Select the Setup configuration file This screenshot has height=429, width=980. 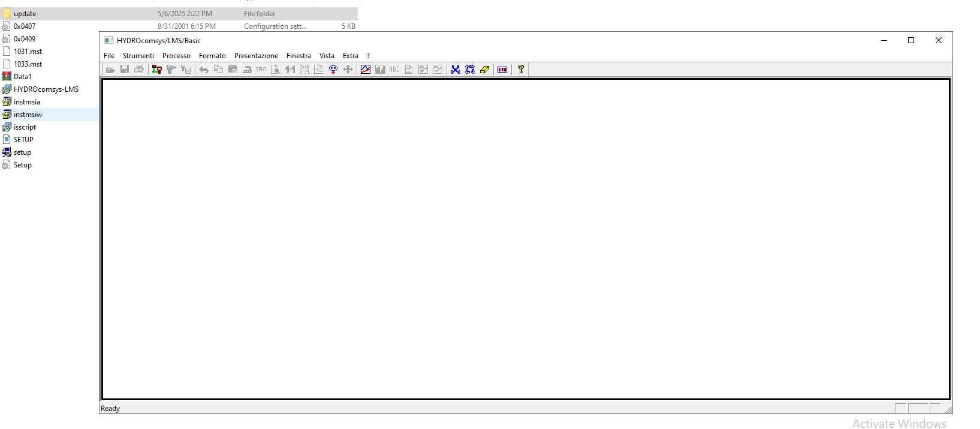(22, 165)
